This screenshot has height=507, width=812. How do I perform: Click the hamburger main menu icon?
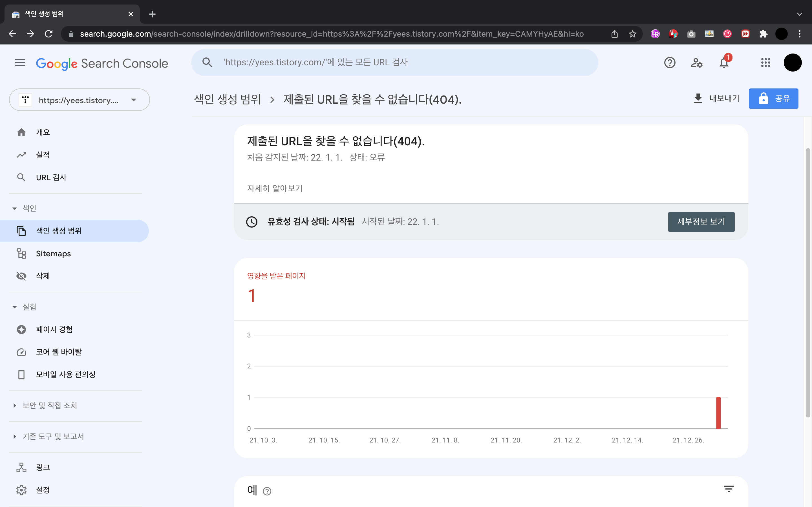[x=20, y=63]
